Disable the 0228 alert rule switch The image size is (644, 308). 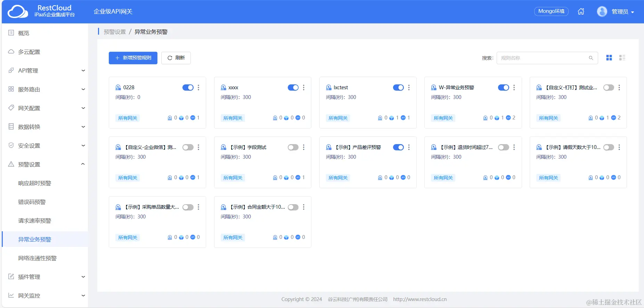tap(188, 88)
